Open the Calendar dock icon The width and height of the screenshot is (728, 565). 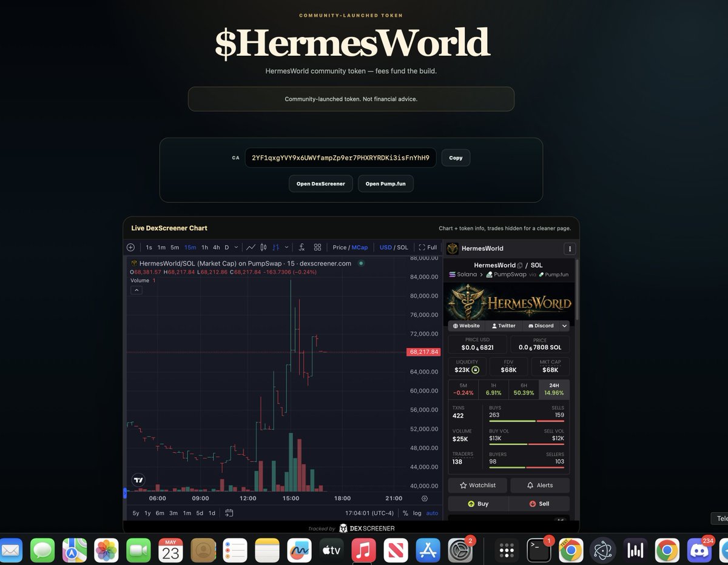tap(171, 550)
